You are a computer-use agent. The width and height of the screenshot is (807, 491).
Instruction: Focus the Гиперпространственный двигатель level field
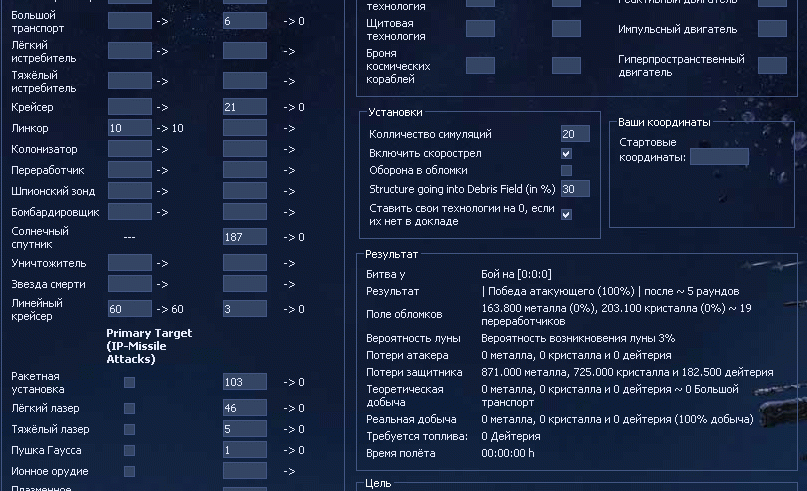point(772,65)
